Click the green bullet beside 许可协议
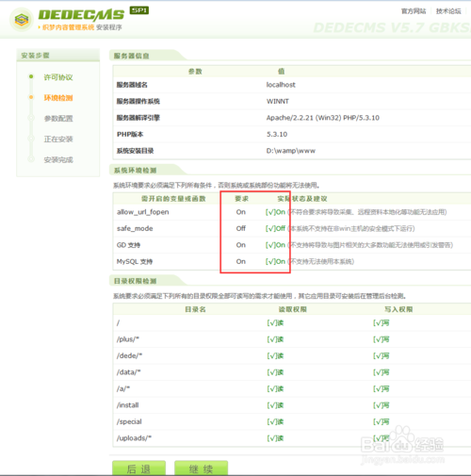This screenshot has width=471, height=476. (x=31, y=76)
